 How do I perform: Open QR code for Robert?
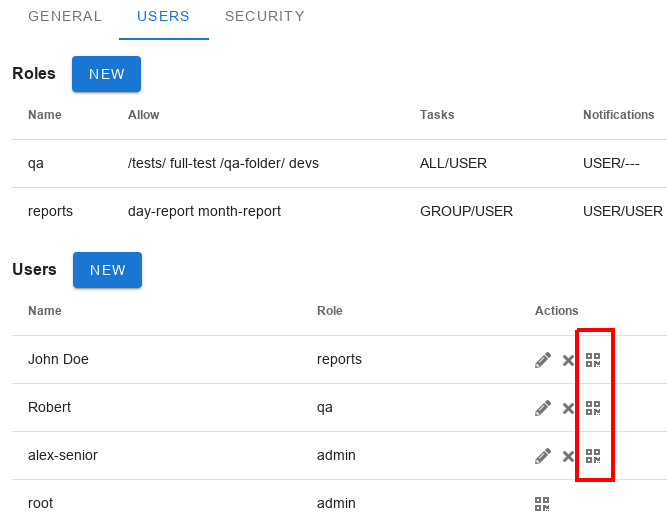pos(593,408)
